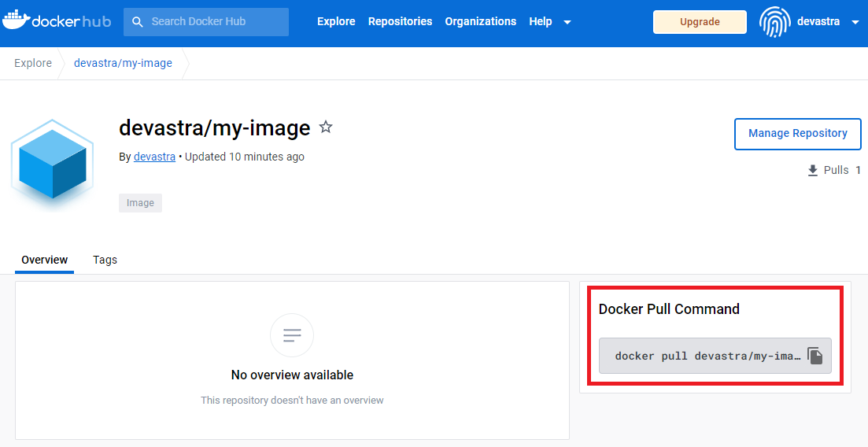Expand the account dropdown arrow
This screenshot has width=868, height=447.
(x=855, y=22)
